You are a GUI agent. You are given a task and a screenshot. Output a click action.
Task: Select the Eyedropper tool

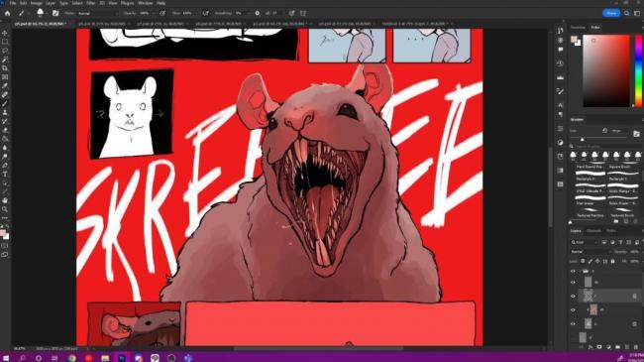coord(5,86)
